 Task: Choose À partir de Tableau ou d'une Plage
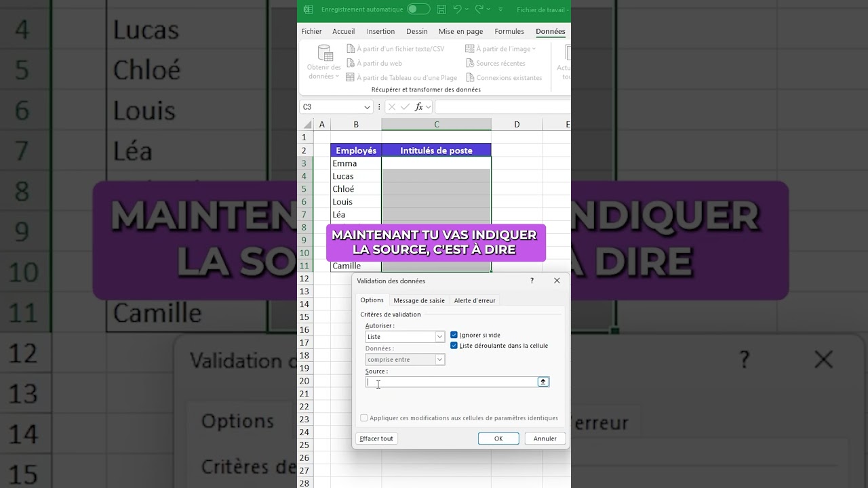coord(401,78)
